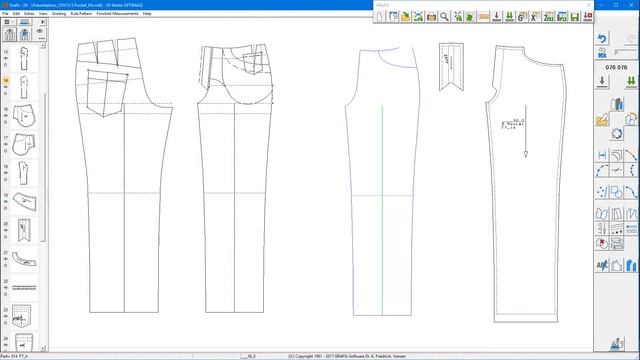
Task: Select part 21 waistband thumbnail
Action: (x=24, y=259)
